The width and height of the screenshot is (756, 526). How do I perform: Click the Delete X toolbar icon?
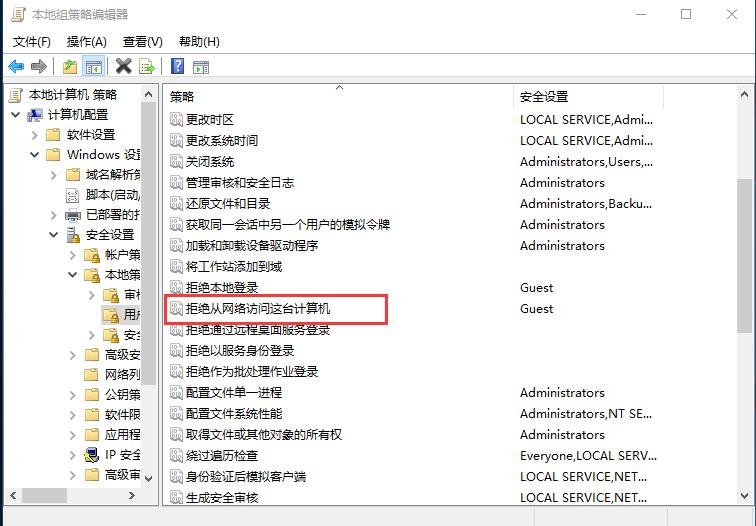[123, 66]
